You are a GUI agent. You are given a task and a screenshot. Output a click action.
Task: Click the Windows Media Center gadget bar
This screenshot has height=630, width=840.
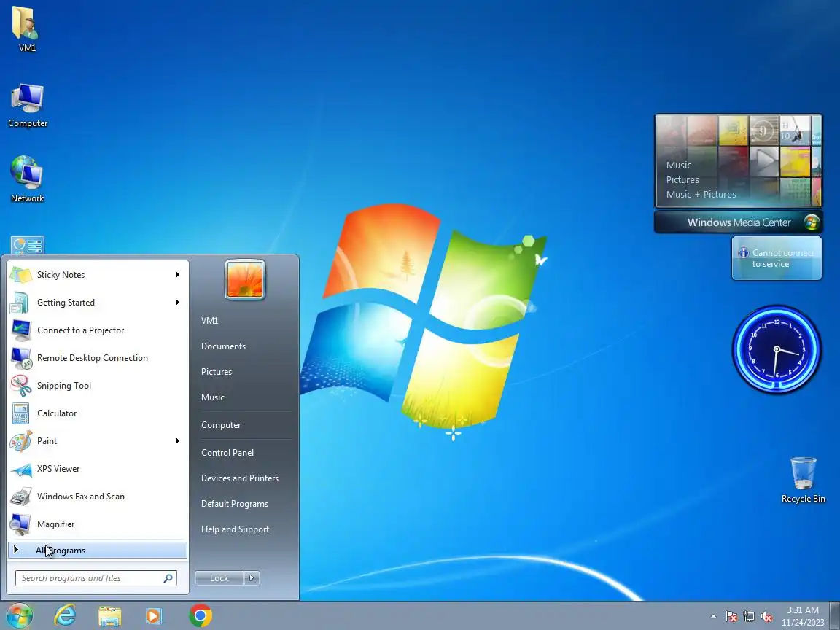pos(738,222)
